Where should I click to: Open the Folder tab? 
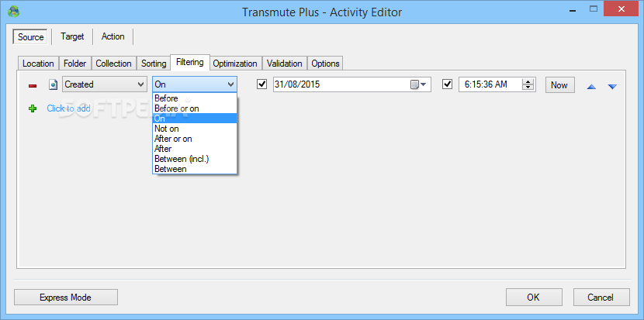pos(75,64)
